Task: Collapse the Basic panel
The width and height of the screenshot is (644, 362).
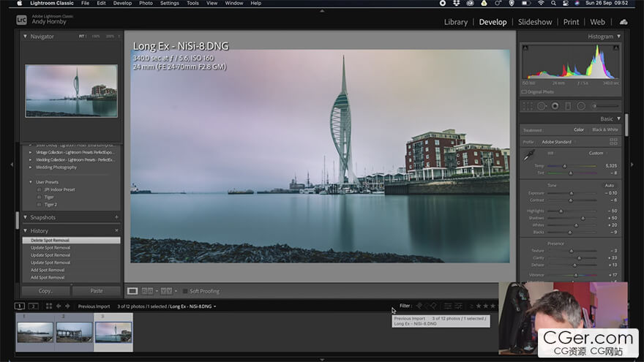Action: pos(618,118)
